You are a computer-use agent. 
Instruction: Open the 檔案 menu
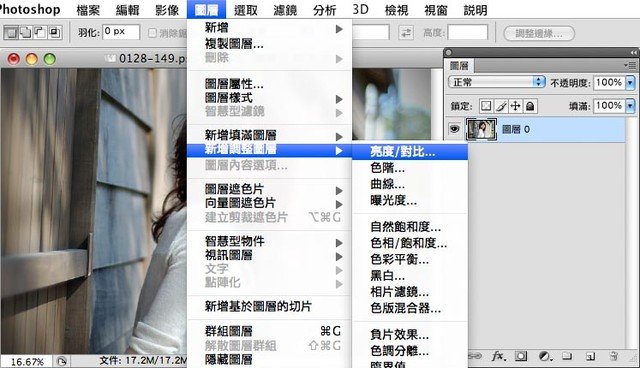click(88, 10)
